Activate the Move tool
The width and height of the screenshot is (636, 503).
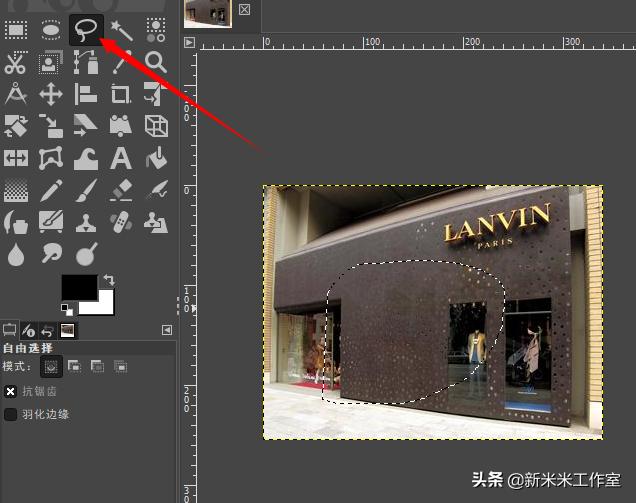tap(51, 94)
